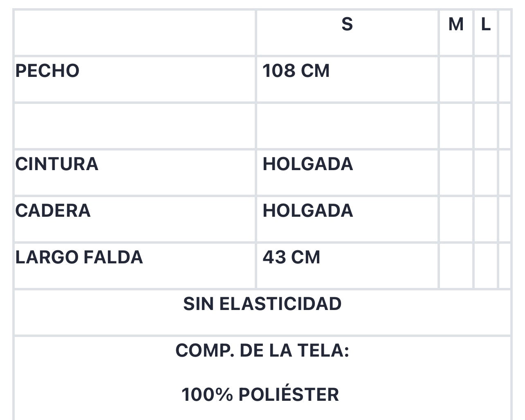
Task: Select the PECHO row label
Action: click(47, 71)
